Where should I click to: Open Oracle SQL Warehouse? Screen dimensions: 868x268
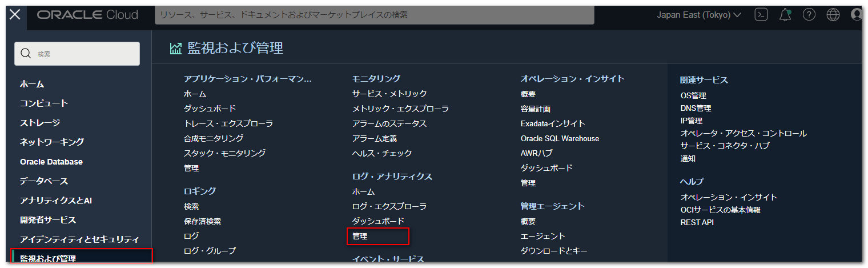[x=560, y=138]
